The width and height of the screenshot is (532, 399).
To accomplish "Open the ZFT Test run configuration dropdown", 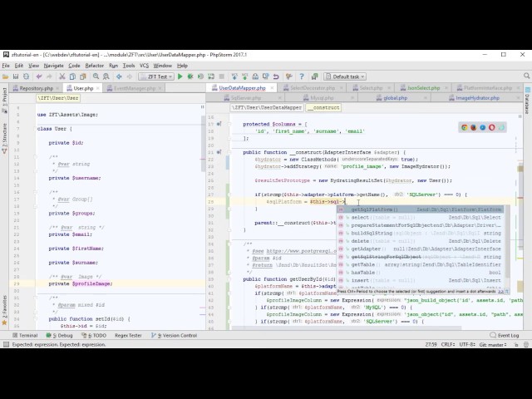I will (x=156, y=76).
